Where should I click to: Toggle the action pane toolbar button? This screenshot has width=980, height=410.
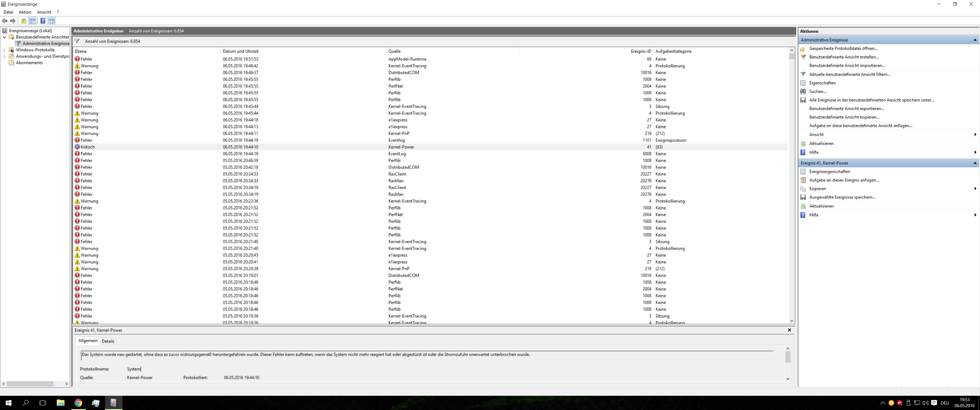tap(52, 21)
